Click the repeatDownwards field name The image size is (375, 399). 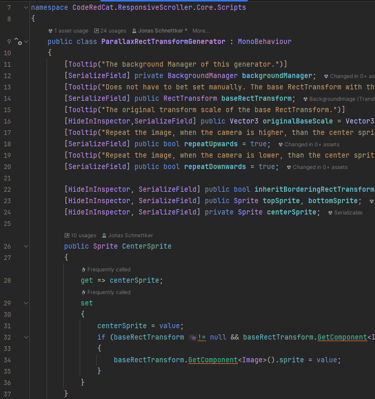point(215,167)
